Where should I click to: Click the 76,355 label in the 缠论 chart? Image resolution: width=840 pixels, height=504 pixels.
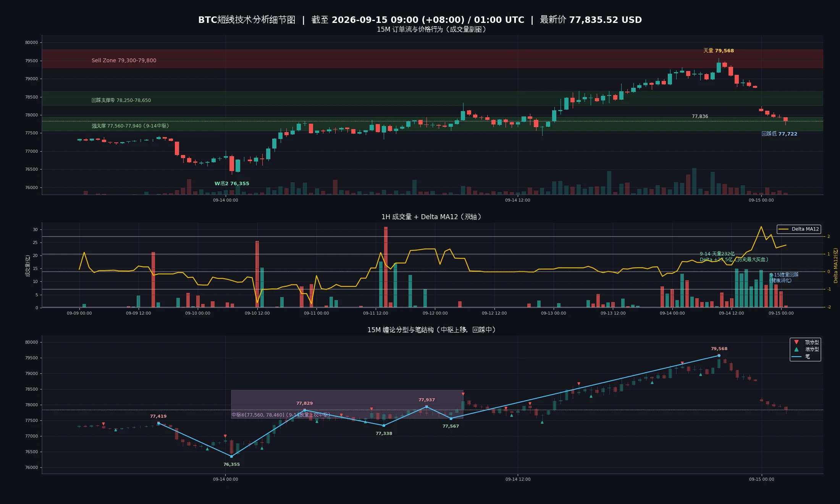coord(232,465)
